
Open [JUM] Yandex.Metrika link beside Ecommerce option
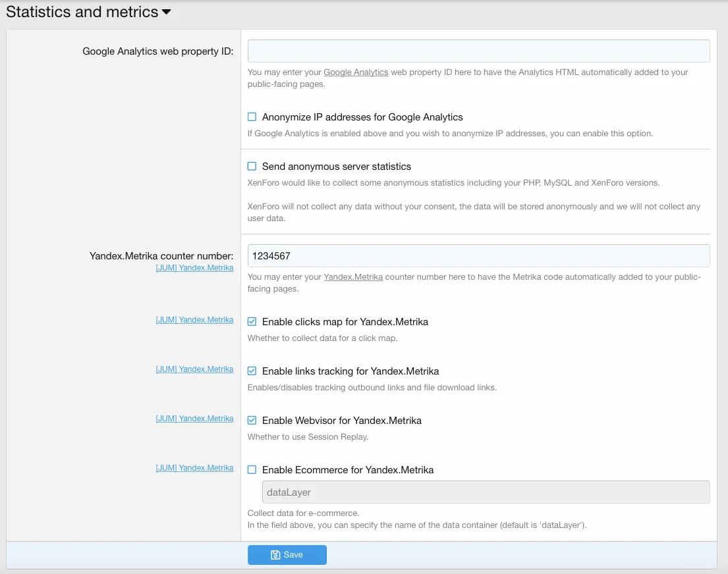tap(194, 468)
